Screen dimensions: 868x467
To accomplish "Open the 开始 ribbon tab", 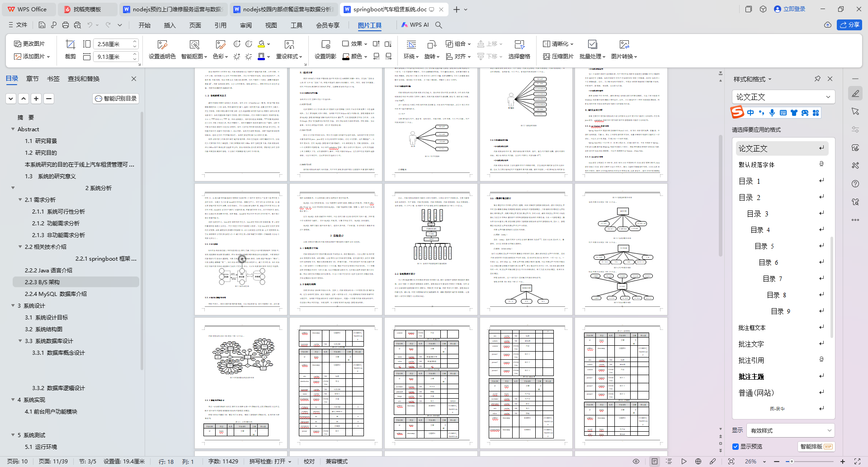I will click(145, 25).
